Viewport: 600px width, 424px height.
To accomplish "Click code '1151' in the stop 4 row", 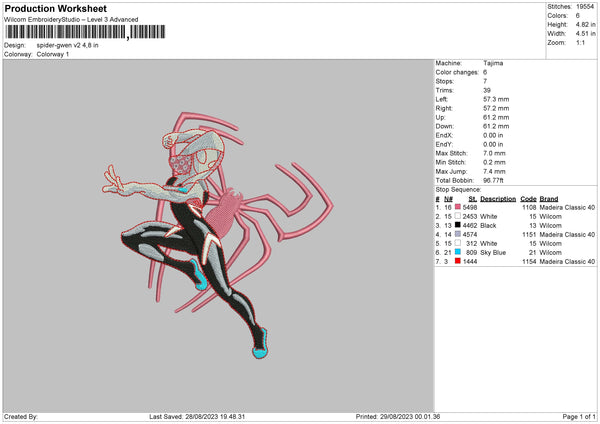I will [x=529, y=235].
